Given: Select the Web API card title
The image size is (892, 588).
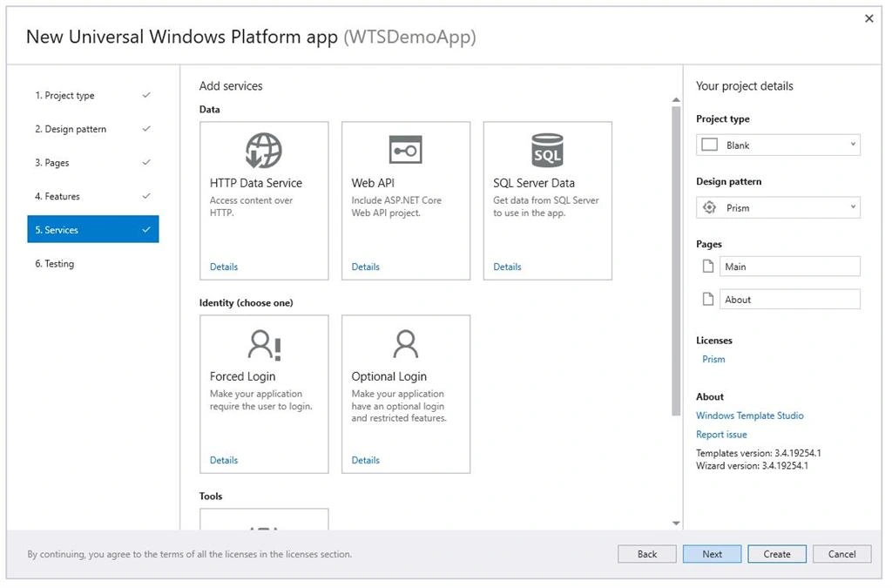Looking at the screenshot, I should [373, 183].
